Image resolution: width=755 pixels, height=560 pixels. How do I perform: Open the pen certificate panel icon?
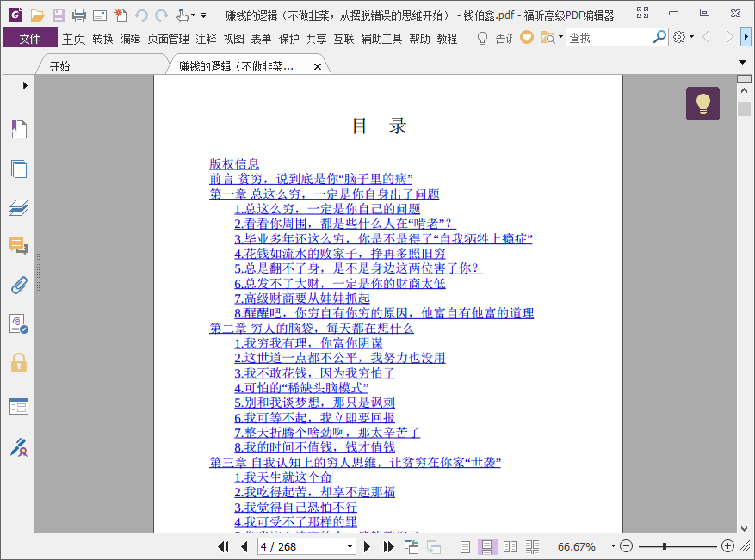tap(19, 447)
